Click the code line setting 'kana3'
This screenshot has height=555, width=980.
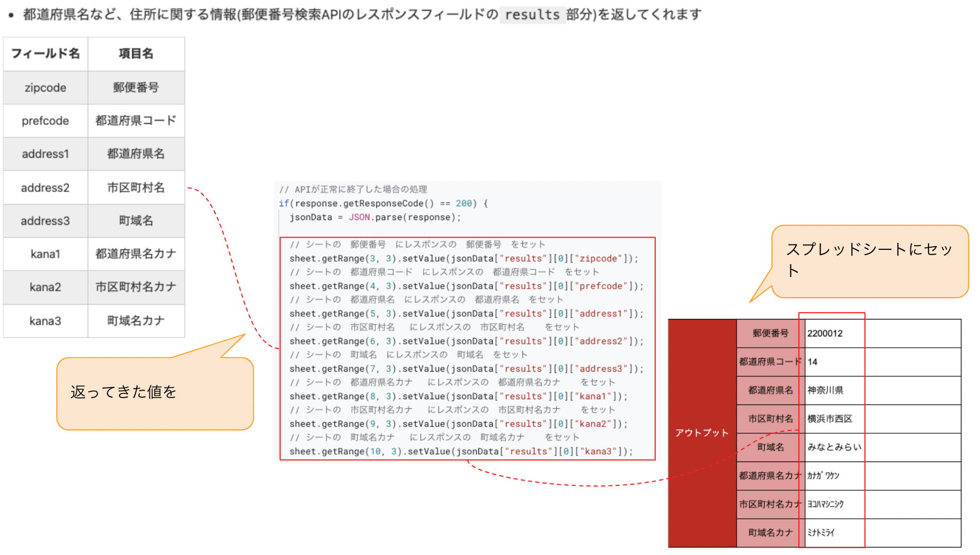461,452
